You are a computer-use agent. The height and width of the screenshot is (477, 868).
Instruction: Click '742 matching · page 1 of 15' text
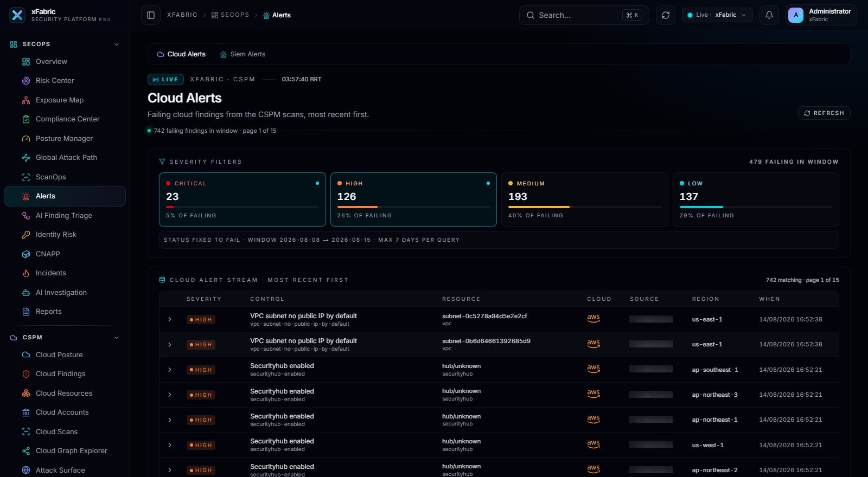click(802, 280)
